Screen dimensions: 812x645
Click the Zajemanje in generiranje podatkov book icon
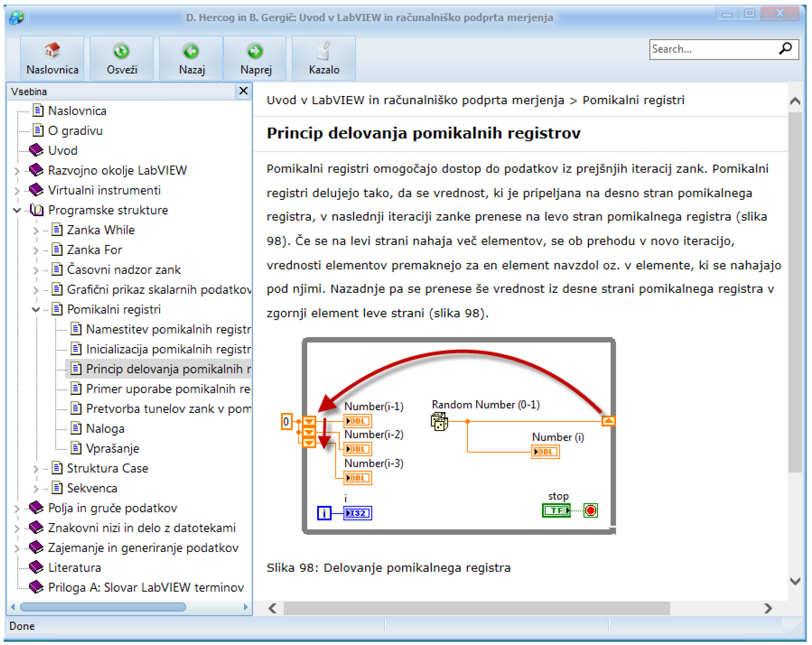pos(36,547)
